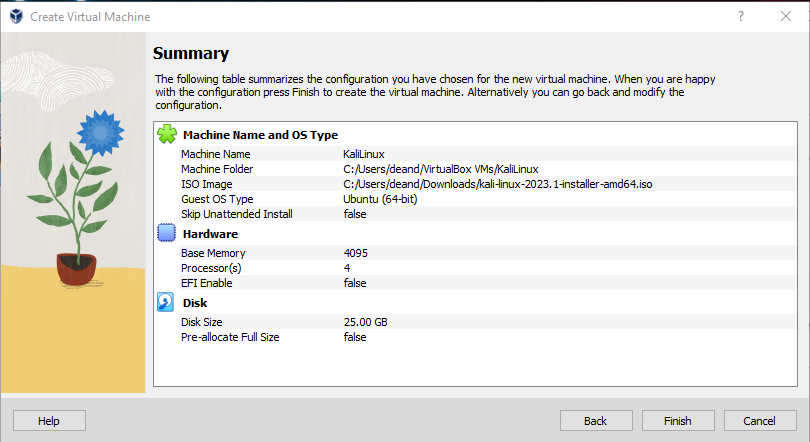Click the kali-linux-2023.1-installer-amd64.iso path

tap(497, 184)
